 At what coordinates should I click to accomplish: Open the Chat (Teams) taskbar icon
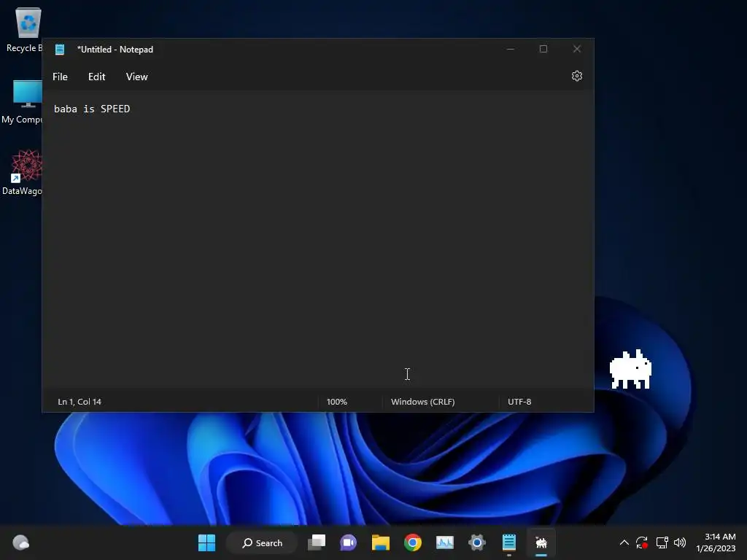tap(348, 542)
